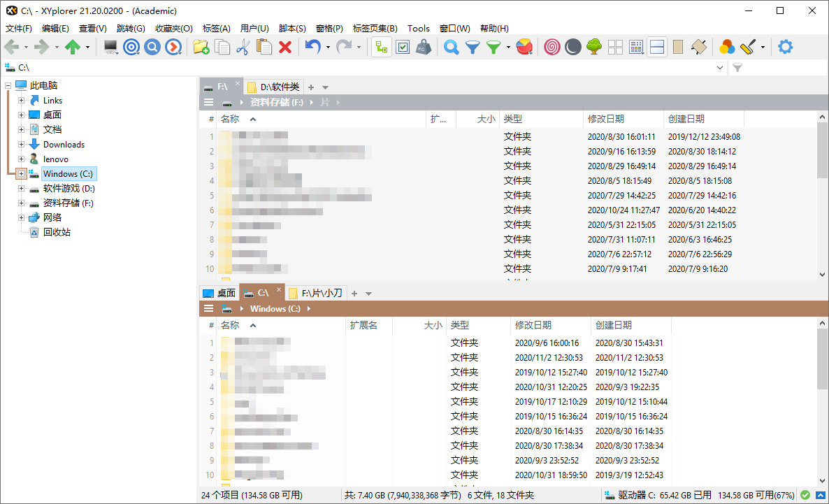Image resolution: width=829 pixels, height=504 pixels.
Task: Open the Configuration settings gear icon
Action: 784,47
